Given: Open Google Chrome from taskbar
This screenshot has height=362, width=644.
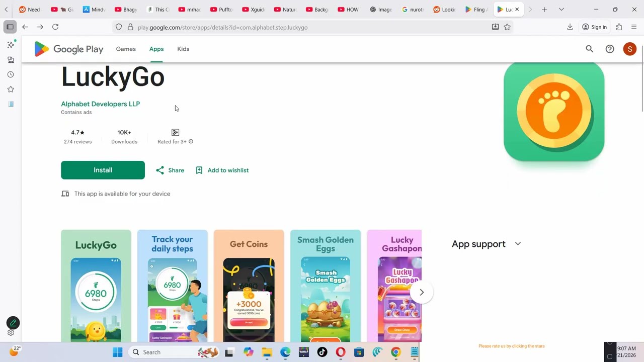Looking at the screenshot, I should coord(396,352).
